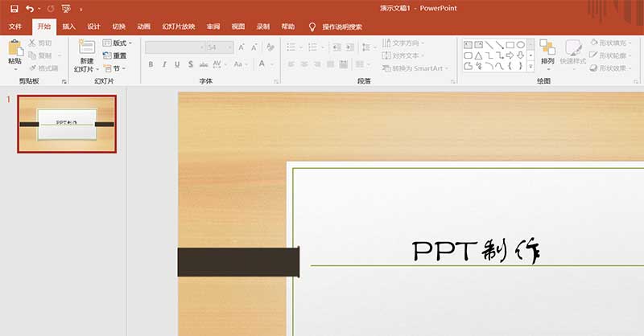
Task: Click the 形状效果 shape effects button
Action: 610,68
